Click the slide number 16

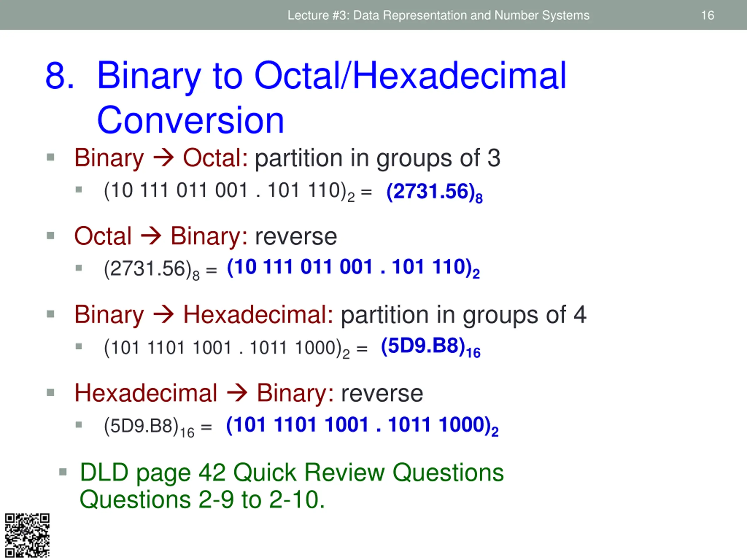[708, 15]
